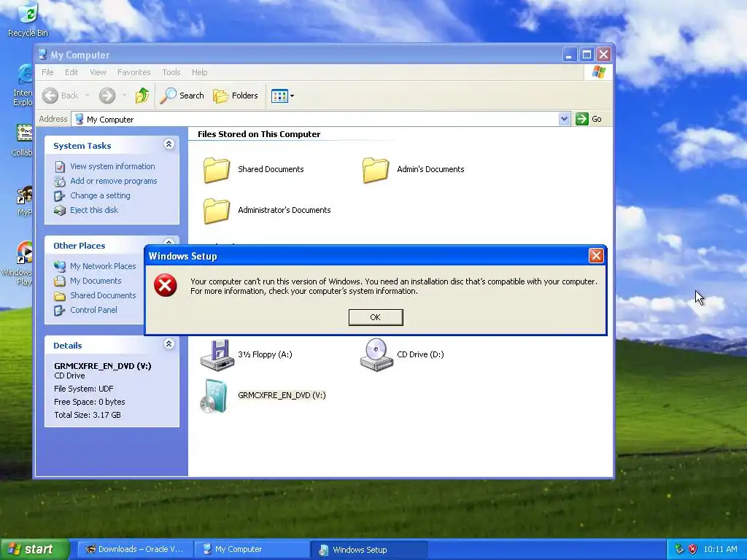Screen dimensions: 747x560
Task: Click the Change a setting icon
Action: 60,195
